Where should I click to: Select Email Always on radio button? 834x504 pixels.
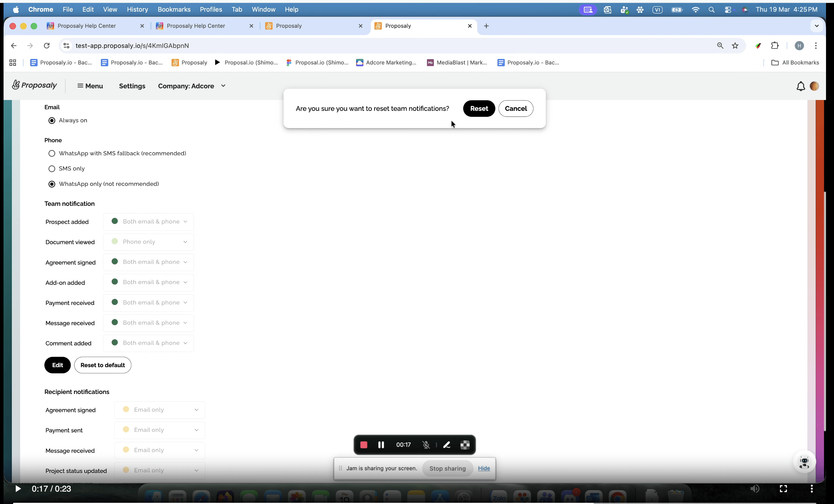click(x=52, y=120)
